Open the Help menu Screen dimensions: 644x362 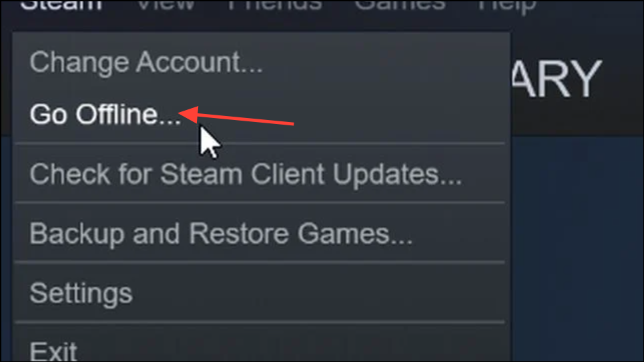coord(507,6)
